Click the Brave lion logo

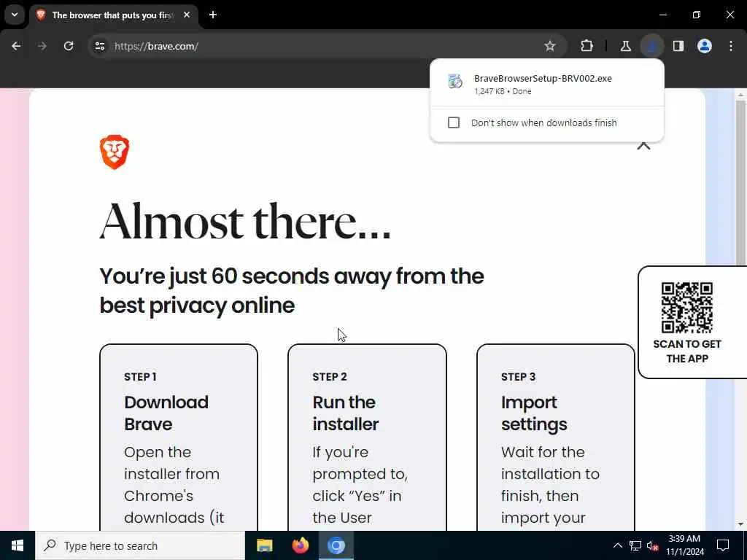115,152
